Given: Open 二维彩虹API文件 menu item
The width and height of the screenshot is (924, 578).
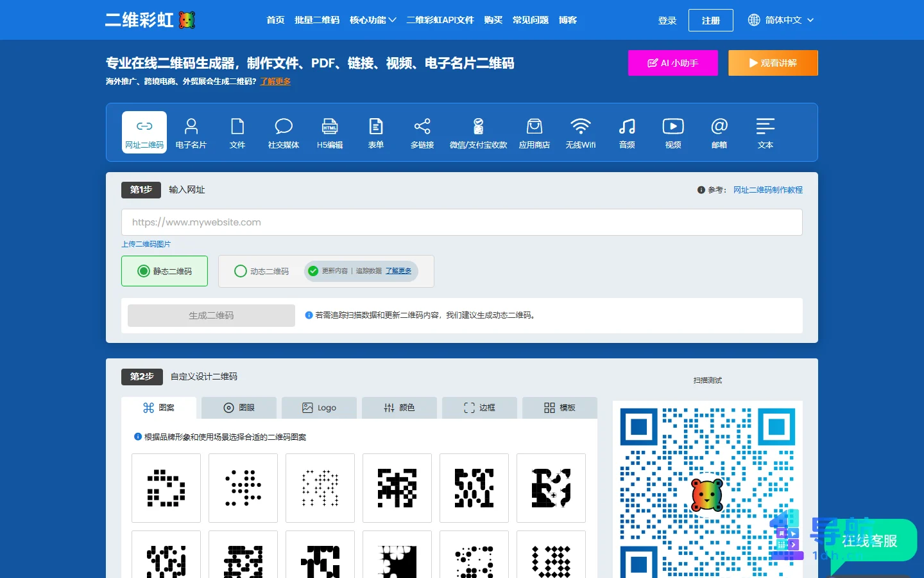Looking at the screenshot, I should click(440, 20).
